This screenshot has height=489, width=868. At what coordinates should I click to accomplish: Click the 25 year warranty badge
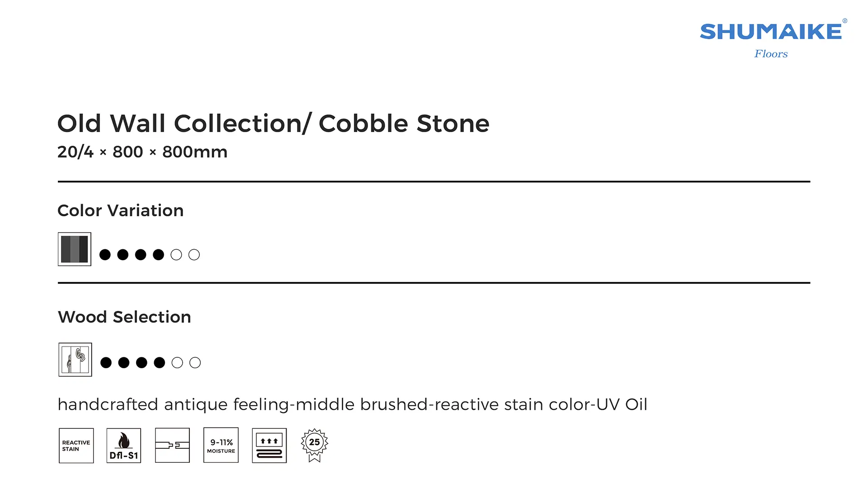315,445
